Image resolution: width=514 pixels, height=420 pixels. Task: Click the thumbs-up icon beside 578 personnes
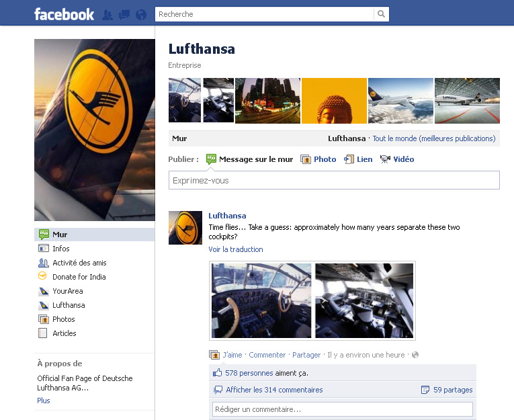217,373
